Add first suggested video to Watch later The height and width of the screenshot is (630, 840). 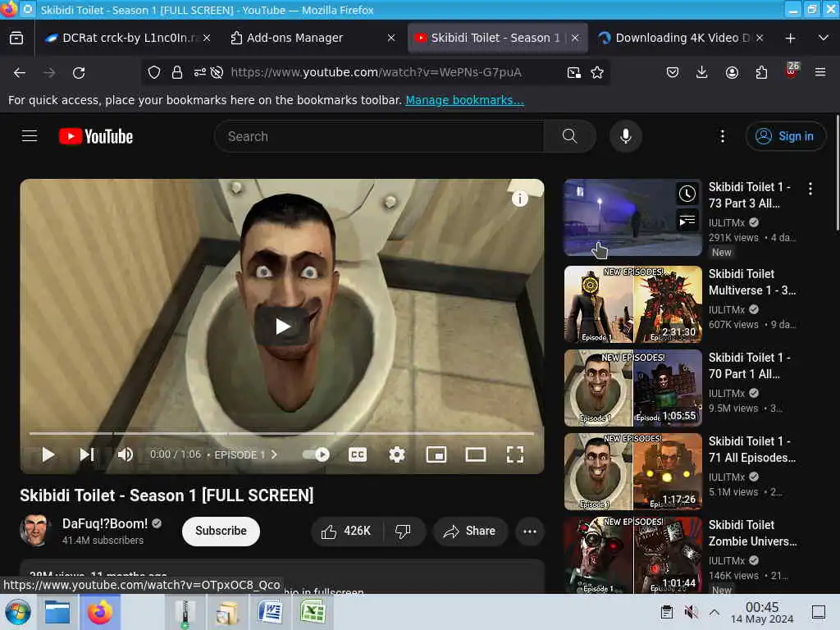[x=687, y=194]
